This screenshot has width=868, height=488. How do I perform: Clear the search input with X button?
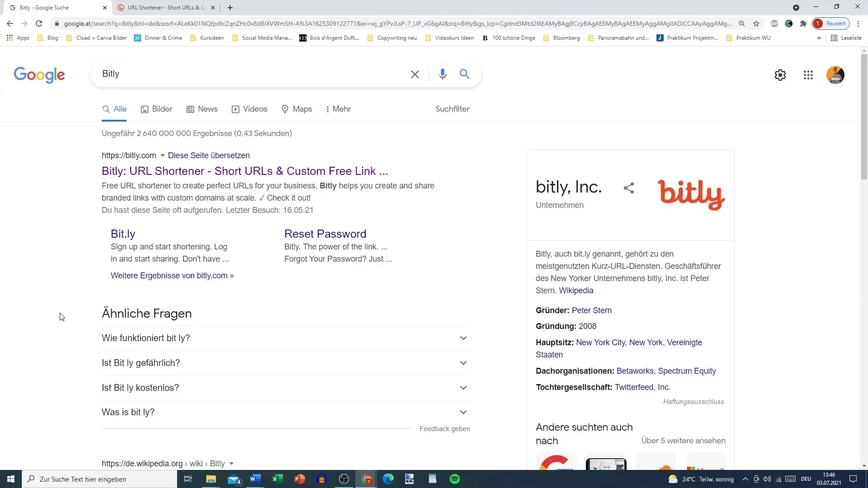415,74
